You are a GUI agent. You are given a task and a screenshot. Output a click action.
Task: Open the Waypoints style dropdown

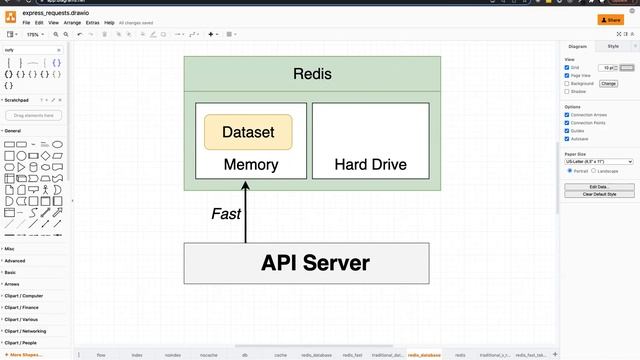pos(194,35)
